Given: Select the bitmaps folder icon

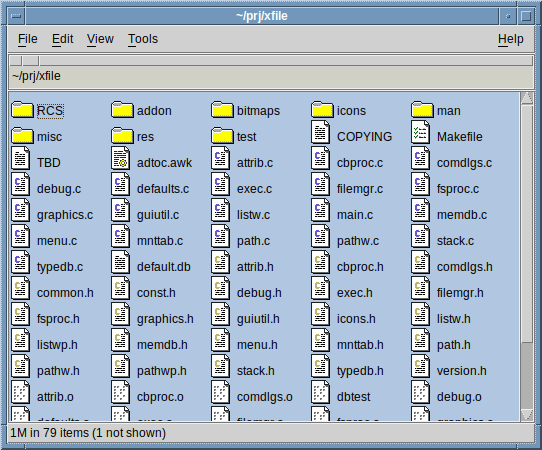Looking at the screenshot, I should click(x=222, y=110).
